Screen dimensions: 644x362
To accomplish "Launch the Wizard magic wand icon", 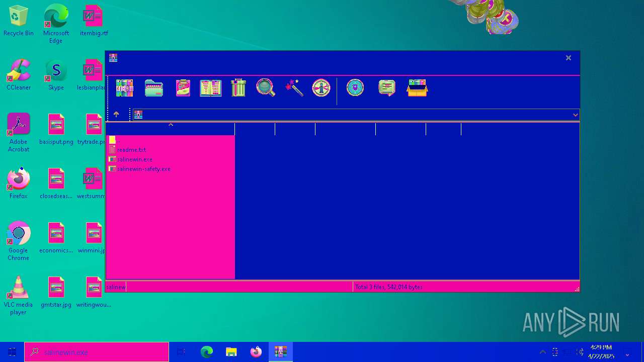I will [294, 88].
